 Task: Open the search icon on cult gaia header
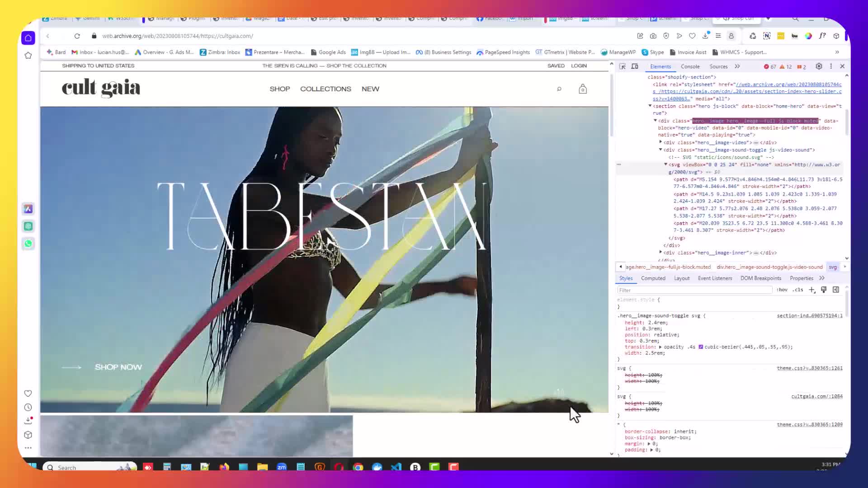tap(559, 89)
